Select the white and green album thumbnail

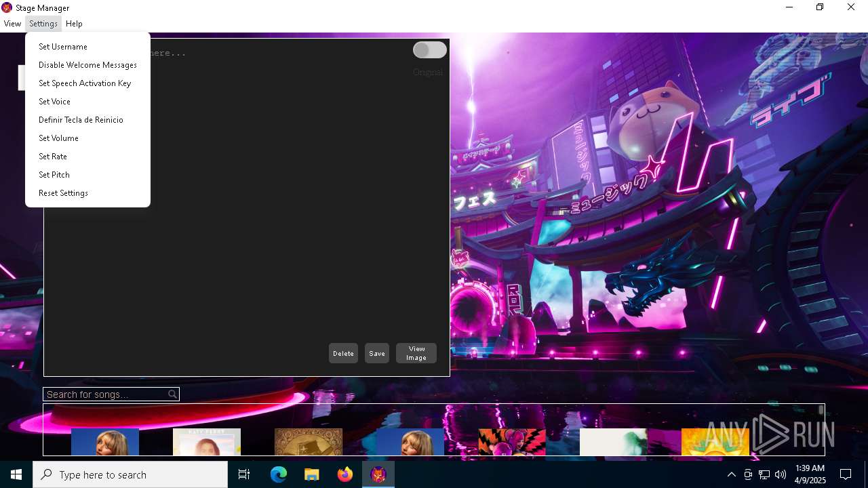point(614,442)
